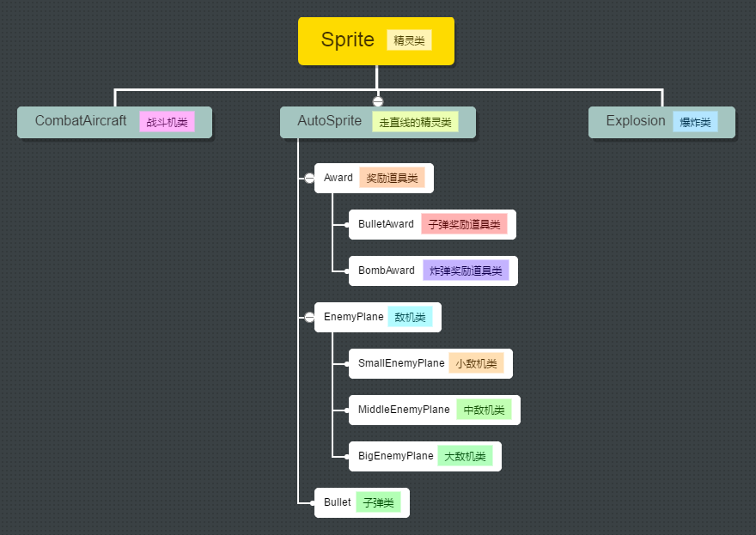
Task: Collapse the EnemyPlane branch
Action: point(309,318)
